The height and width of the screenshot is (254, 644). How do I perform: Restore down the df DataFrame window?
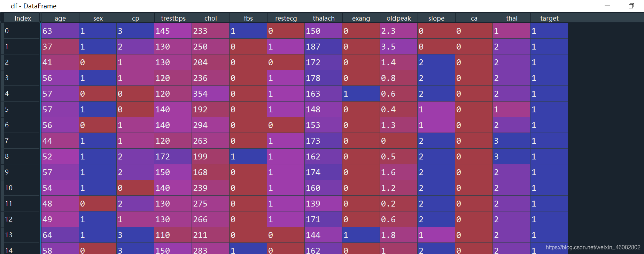click(x=631, y=6)
